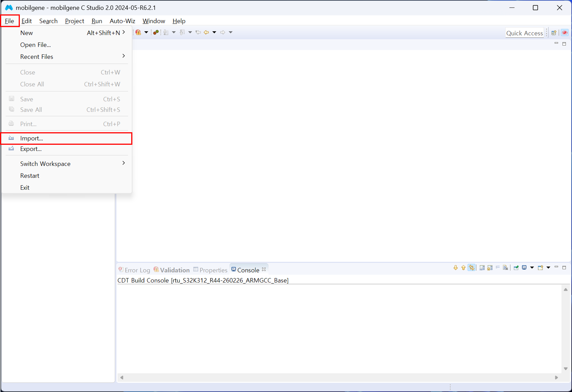This screenshot has width=572, height=392.
Task: Open the Back history dropdown arrow
Action: click(x=214, y=32)
